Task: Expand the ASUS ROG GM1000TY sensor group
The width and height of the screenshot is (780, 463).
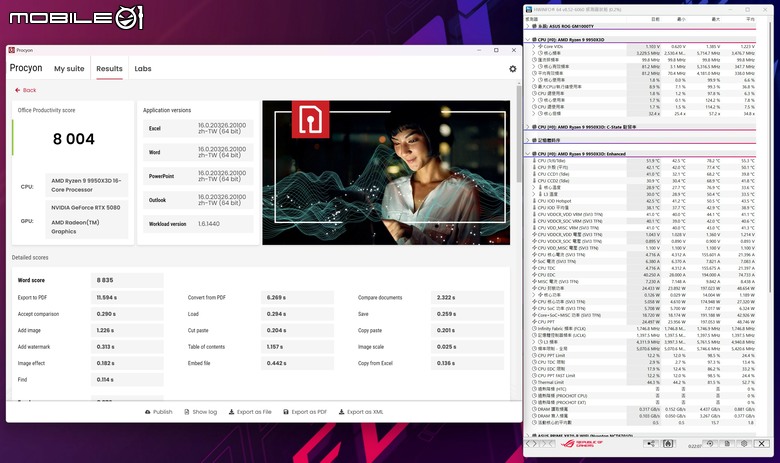Action: (x=528, y=26)
